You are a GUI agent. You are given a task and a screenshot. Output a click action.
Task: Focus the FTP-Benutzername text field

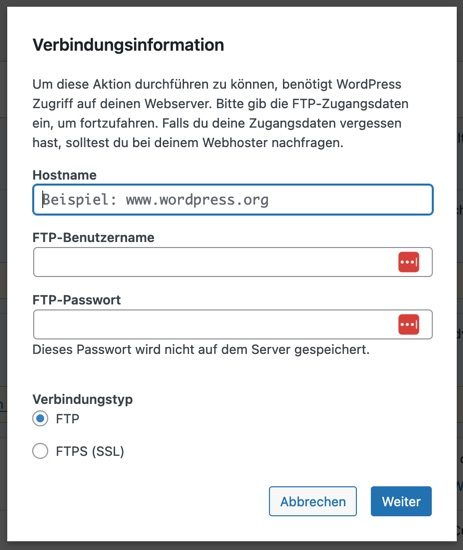pyautogui.click(x=233, y=262)
